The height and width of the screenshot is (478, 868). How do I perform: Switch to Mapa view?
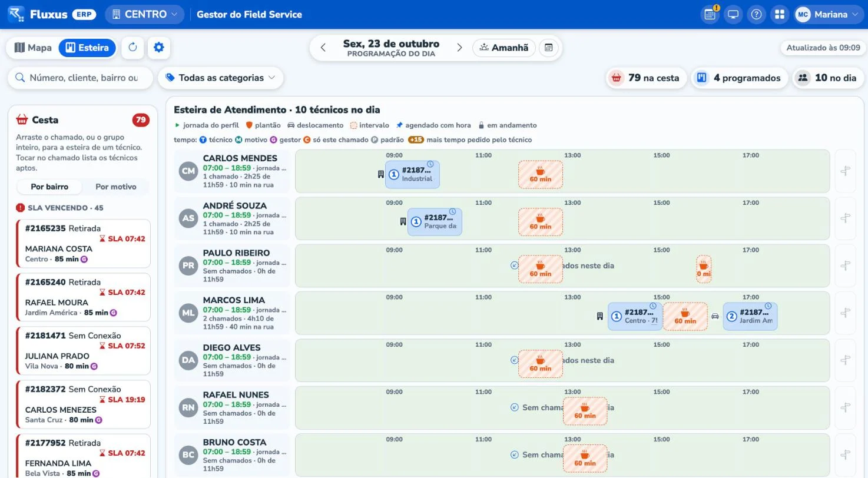[x=33, y=48]
